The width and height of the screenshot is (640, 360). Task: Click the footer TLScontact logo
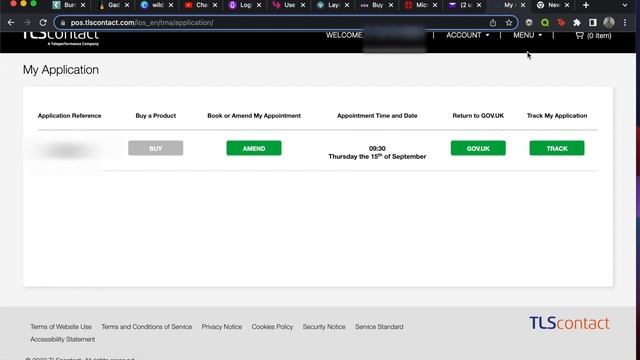[569, 323]
